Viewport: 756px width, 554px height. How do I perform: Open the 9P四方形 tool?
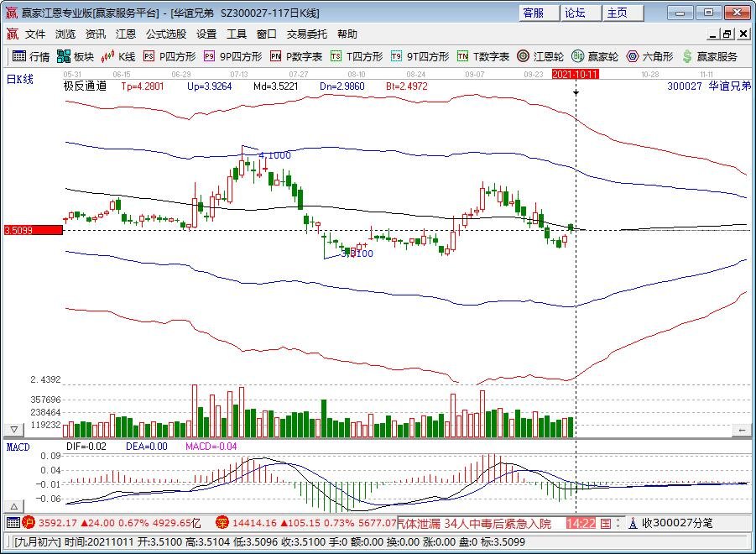tap(232, 57)
